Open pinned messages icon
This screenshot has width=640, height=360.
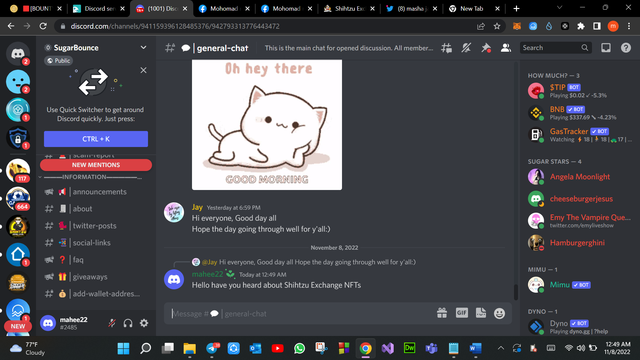coord(486,48)
